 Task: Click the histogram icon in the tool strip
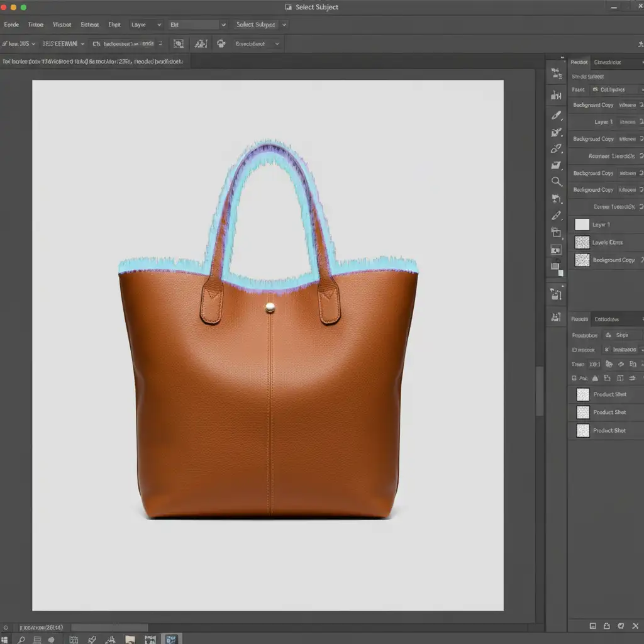556,95
